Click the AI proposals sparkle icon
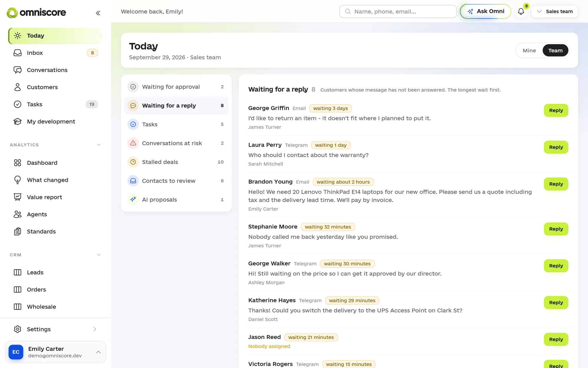Viewport: 588px width, 368px height. pos(133,200)
